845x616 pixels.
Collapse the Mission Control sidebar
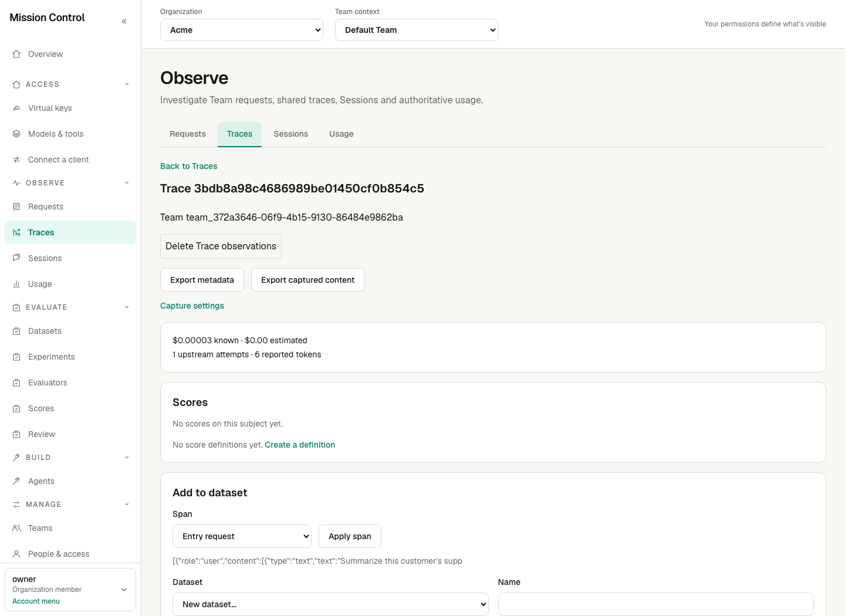tap(124, 21)
